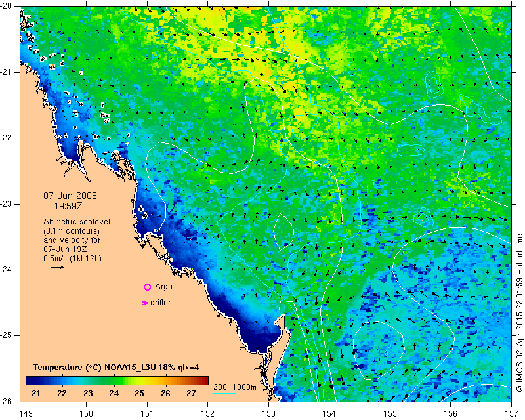This screenshot has height=420, width=525.
Task: Click the "Altimetric sealevel" caption line
Action: pyautogui.click(x=77, y=222)
